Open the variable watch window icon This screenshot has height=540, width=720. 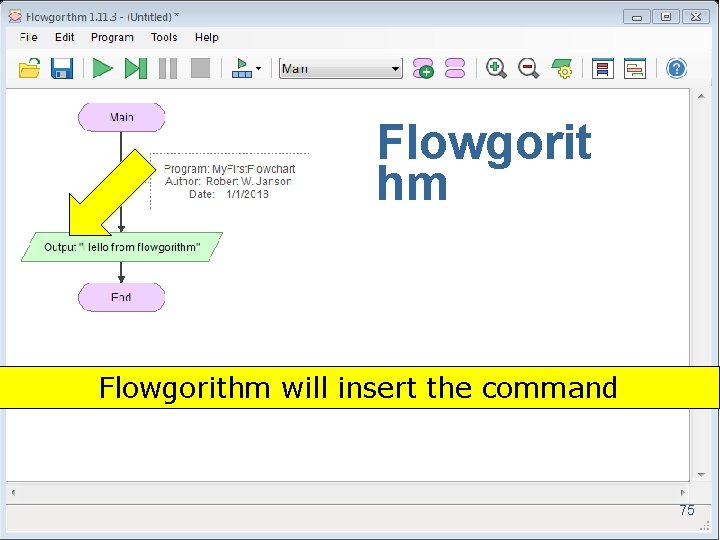602,68
